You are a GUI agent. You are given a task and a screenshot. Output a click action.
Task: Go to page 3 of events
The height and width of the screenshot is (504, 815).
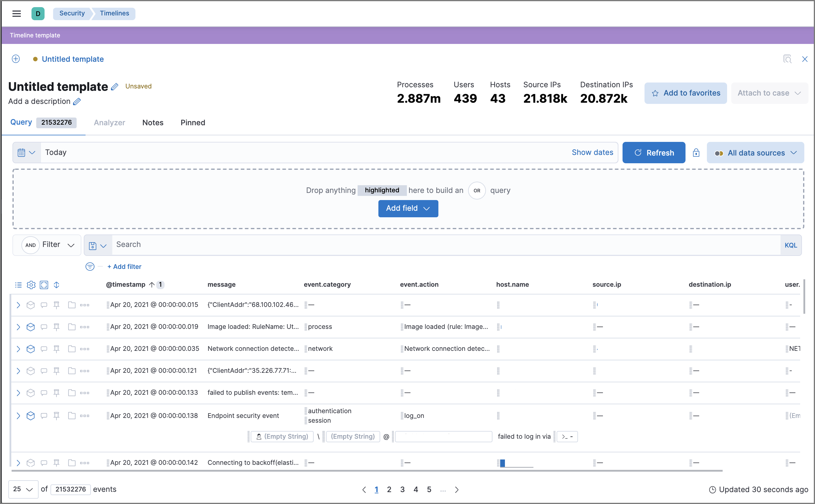click(402, 489)
